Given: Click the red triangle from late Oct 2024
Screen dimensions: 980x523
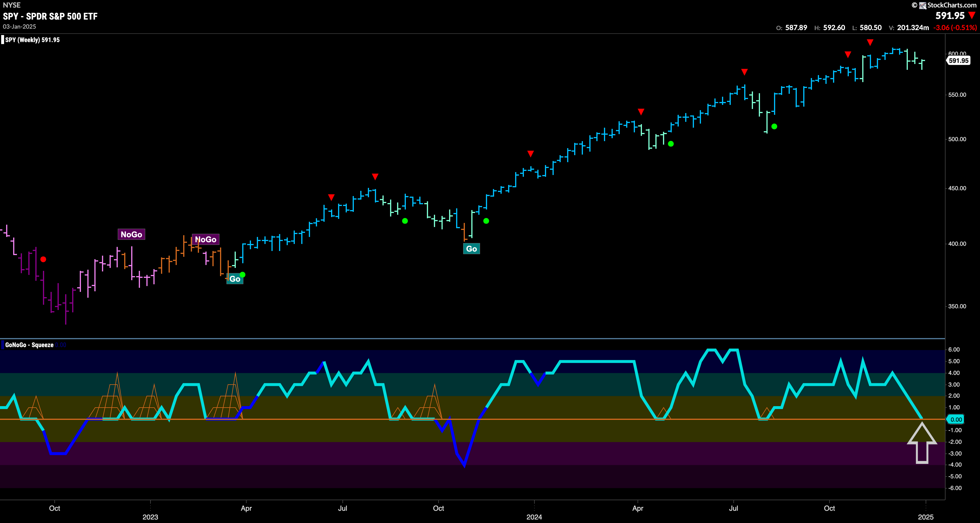Looking at the screenshot, I should [848, 54].
